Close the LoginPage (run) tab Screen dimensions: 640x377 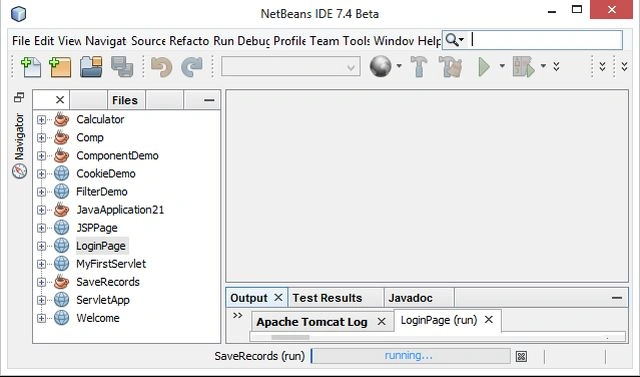489,320
